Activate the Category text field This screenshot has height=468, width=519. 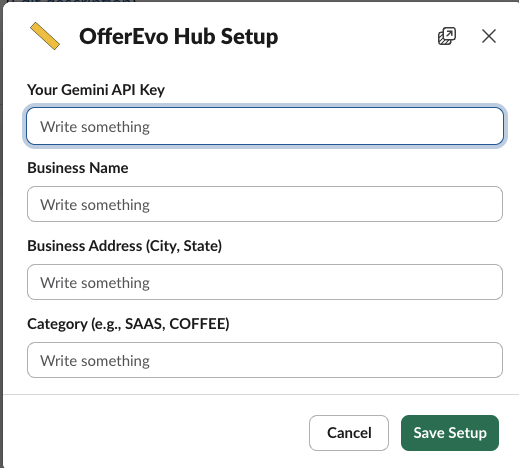pyautogui.click(x=265, y=360)
